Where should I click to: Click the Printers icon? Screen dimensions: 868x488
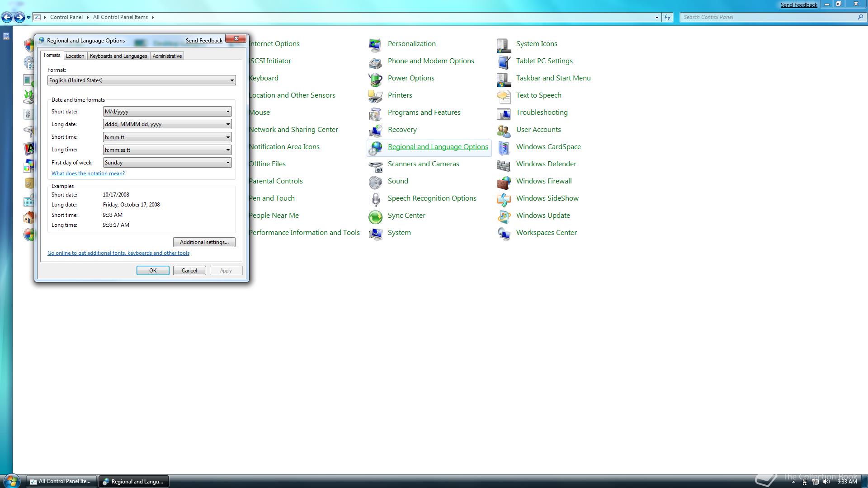tap(375, 96)
